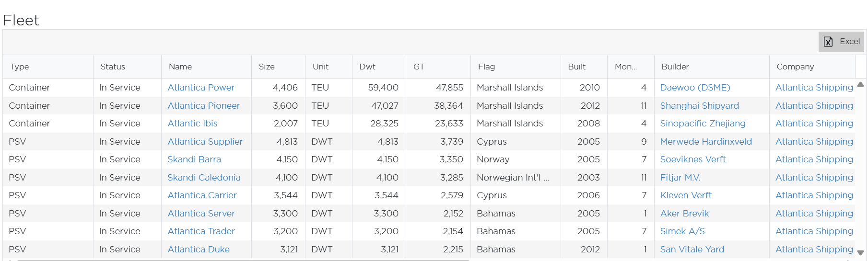
Task: Sort by the Unit column header
Action: (x=328, y=67)
